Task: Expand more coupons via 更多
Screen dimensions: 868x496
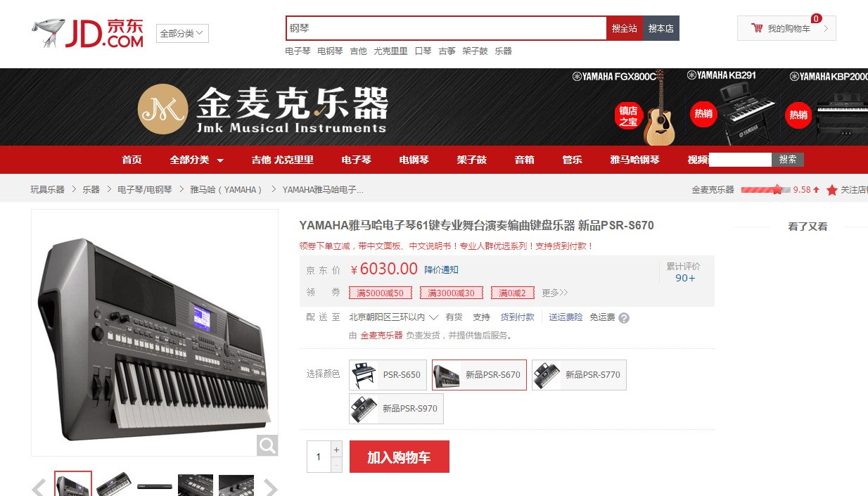Action: 554,293
